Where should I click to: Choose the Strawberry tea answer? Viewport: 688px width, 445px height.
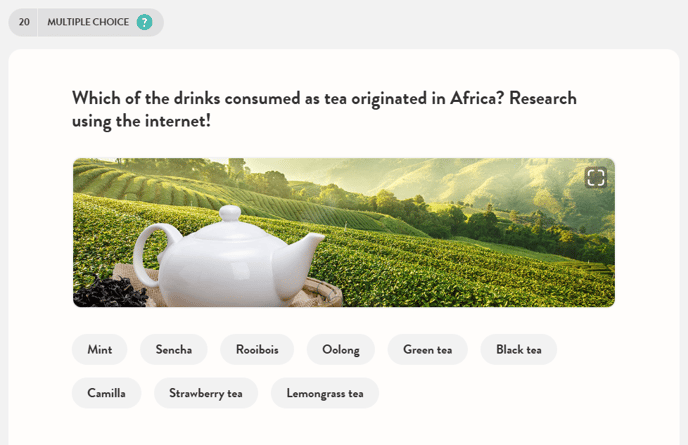pos(206,393)
